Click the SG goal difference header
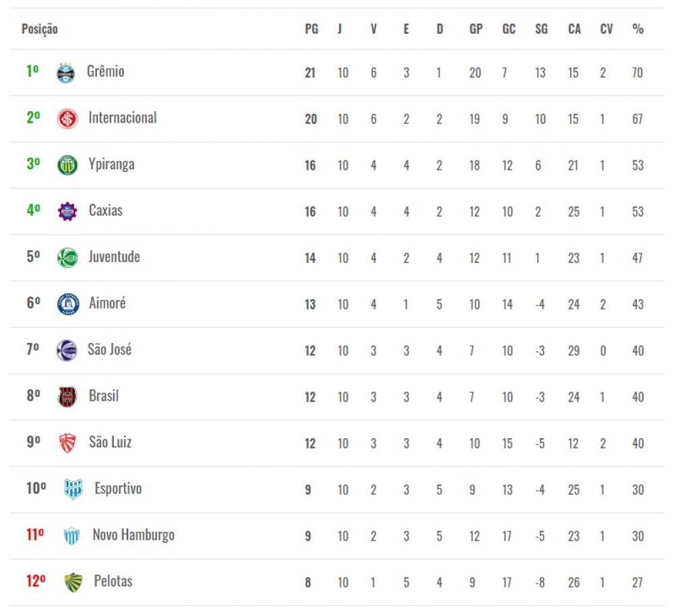The height and width of the screenshot is (616, 674). pyautogui.click(x=541, y=29)
